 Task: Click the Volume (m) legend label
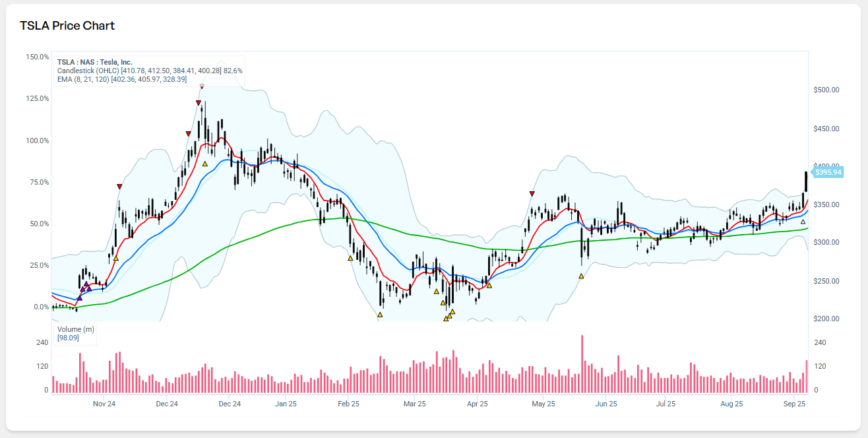(76, 329)
